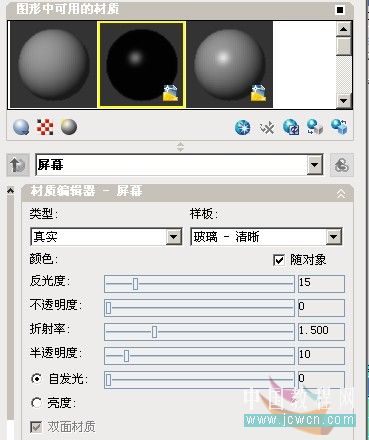The image size is (369, 440).
Task: Toggle sphere preview swatch geometry button
Action: click(x=21, y=127)
